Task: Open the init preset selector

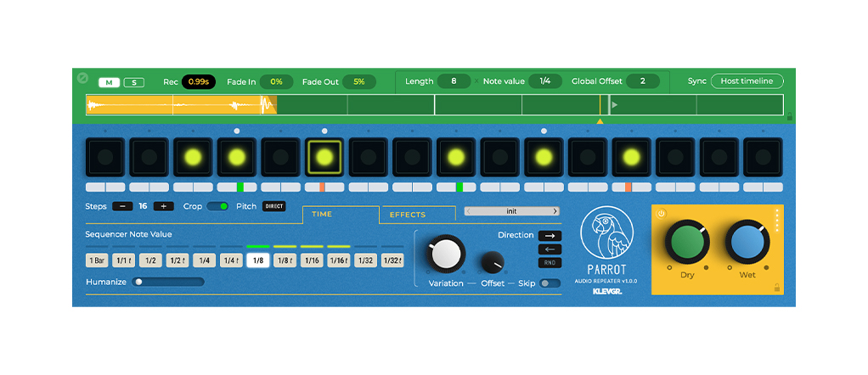Action: click(x=511, y=211)
